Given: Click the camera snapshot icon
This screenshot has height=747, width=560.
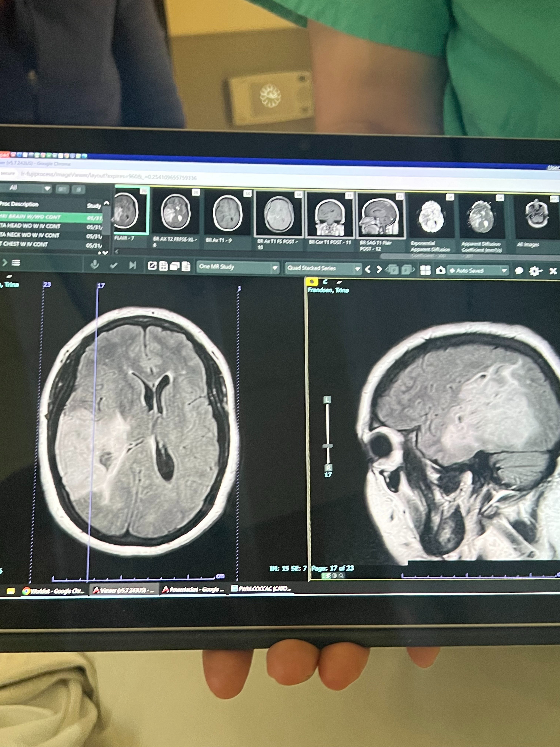Looking at the screenshot, I should tap(440, 270).
